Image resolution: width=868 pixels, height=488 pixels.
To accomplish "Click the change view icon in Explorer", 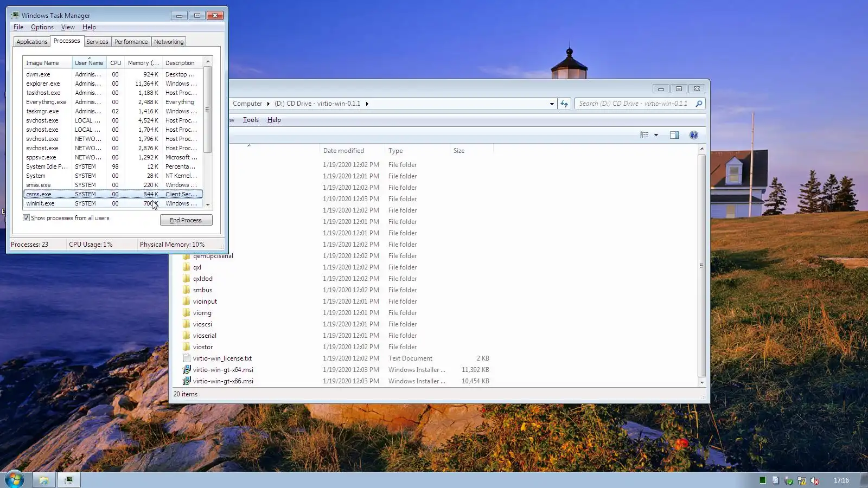I will tap(644, 135).
